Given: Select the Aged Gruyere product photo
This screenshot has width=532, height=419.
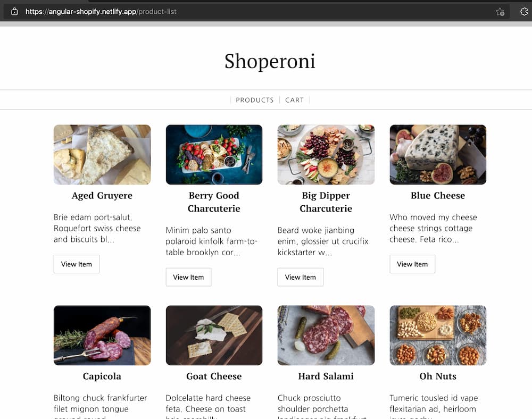Looking at the screenshot, I should click(x=102, y=154).
